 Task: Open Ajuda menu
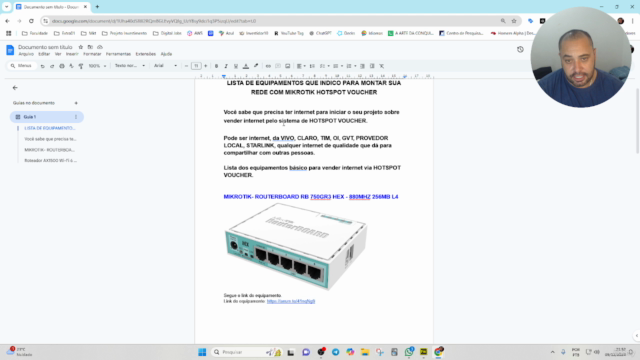click(167, 54)
